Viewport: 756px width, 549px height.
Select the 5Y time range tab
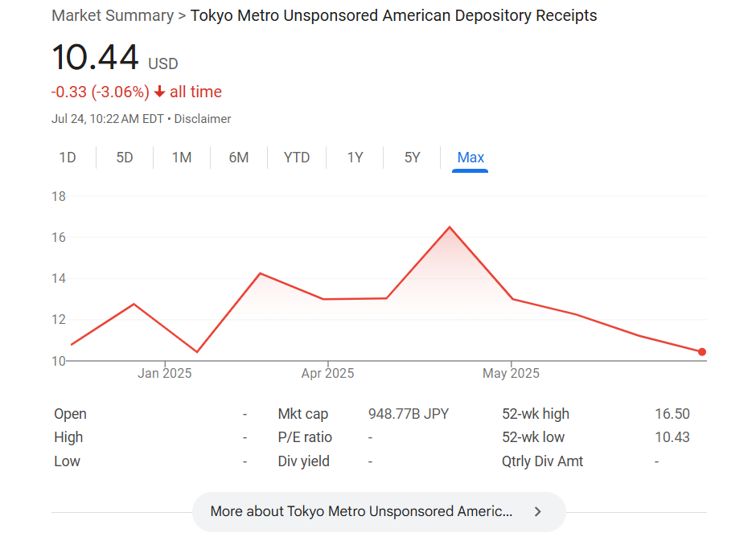[x=413, y=158]
